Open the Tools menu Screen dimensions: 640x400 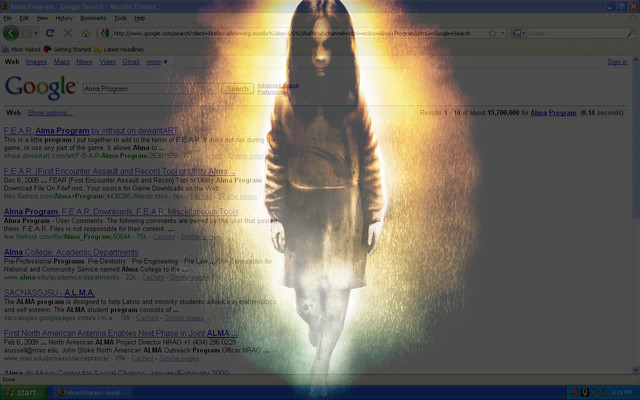tap(120, 18)
